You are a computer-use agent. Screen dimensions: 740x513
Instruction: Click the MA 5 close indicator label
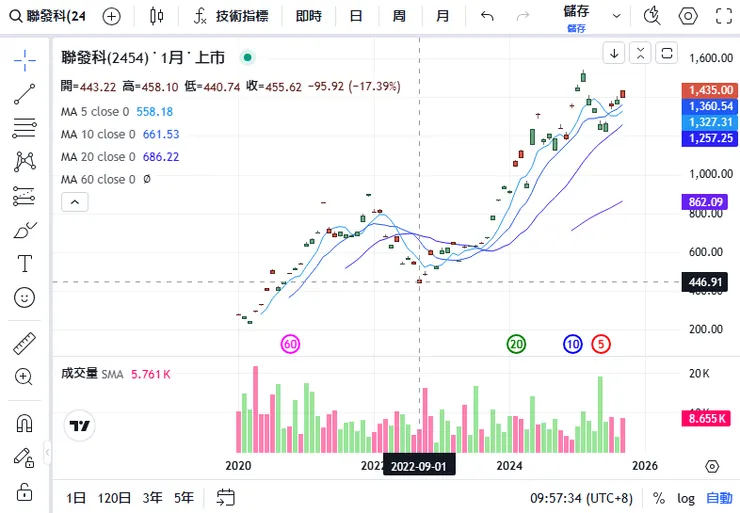[94, 112]
